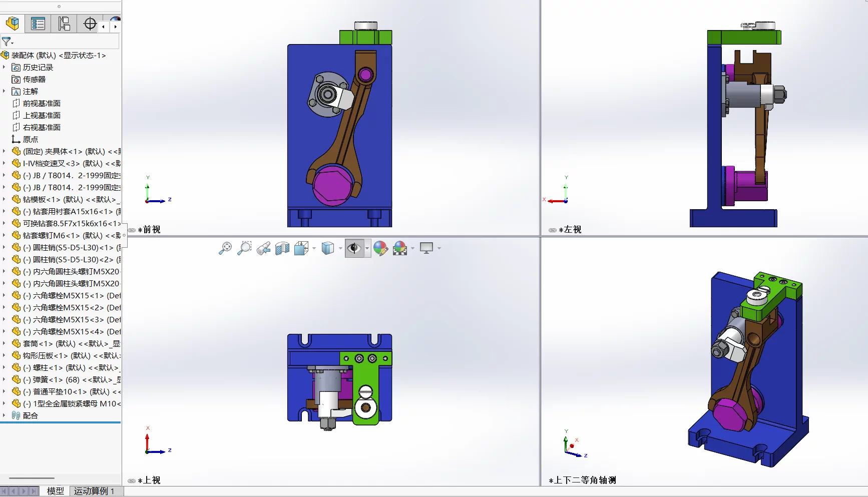
Task: Click the link views icon beside 前视
Action: 132,230
